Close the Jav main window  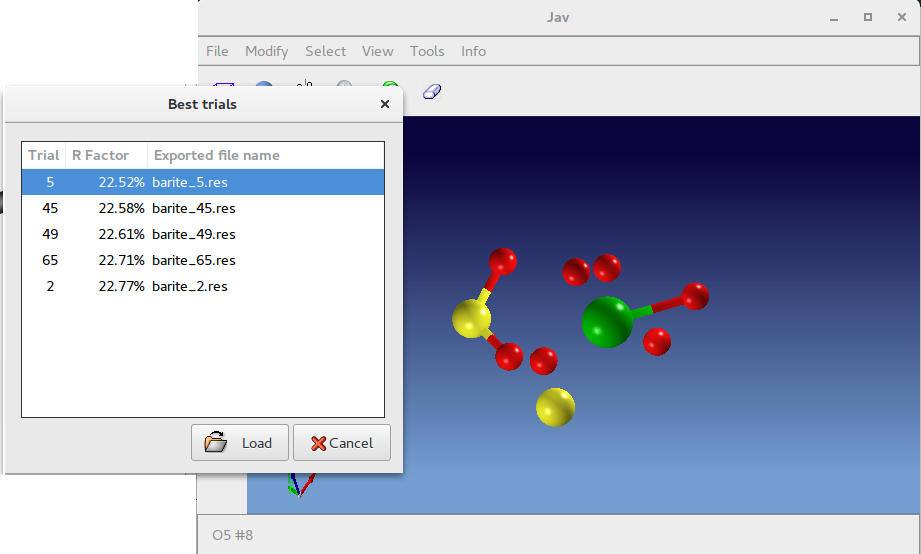pos(902,17)
